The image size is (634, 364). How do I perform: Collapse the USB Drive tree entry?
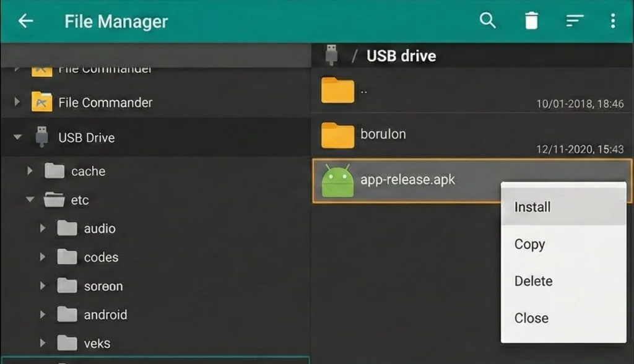(17, 137)
